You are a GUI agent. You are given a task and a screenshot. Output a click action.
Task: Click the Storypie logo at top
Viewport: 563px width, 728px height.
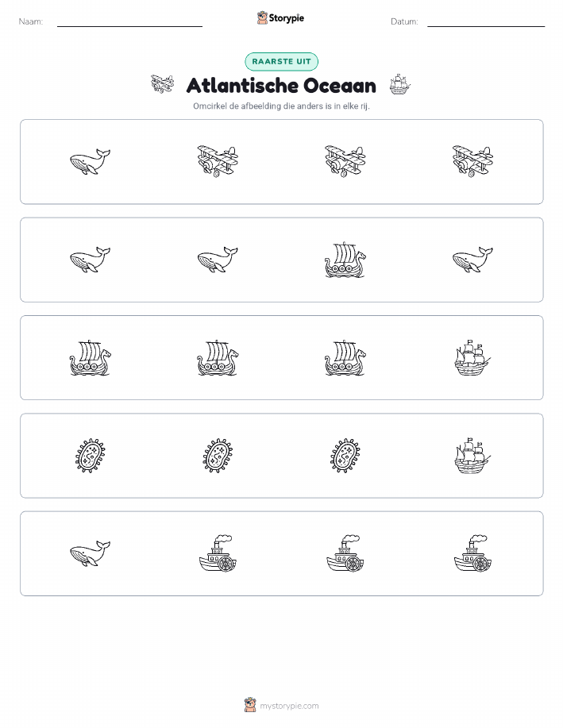point(280,18)
